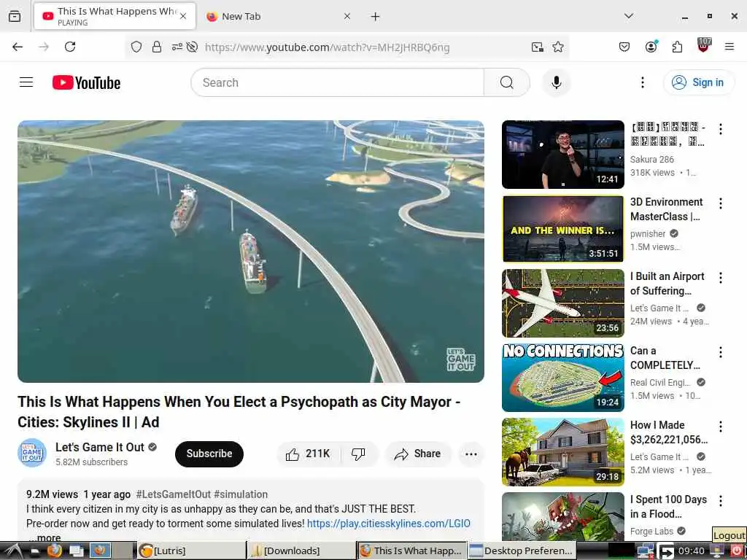747x560 pixels.
Task: Open uBlock Origin extension badge
Action: click(704, 46)
